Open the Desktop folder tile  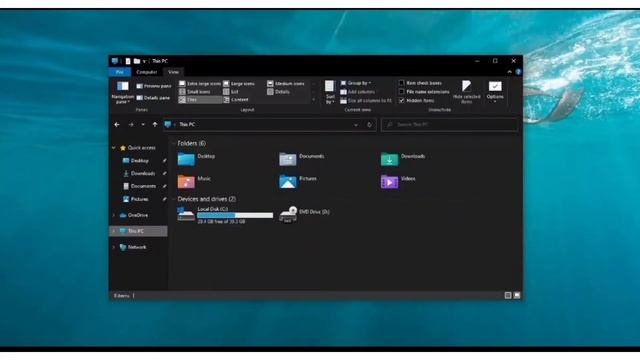point(196,159)
